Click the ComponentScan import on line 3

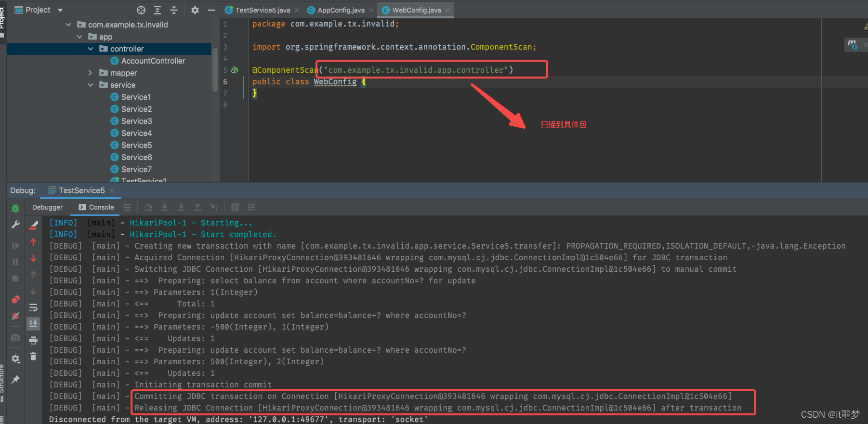pyautogui.click(x=501, y=47)
